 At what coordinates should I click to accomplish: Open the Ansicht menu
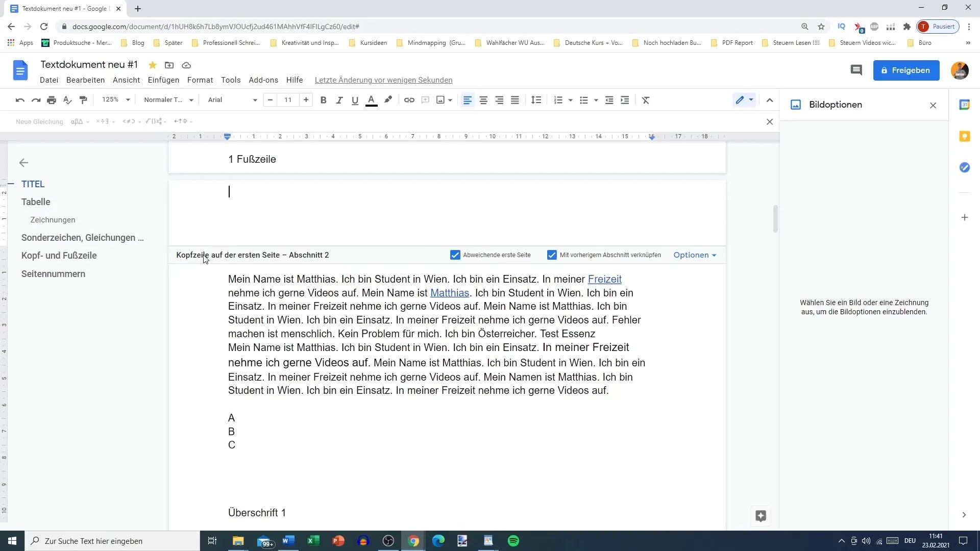126,80
